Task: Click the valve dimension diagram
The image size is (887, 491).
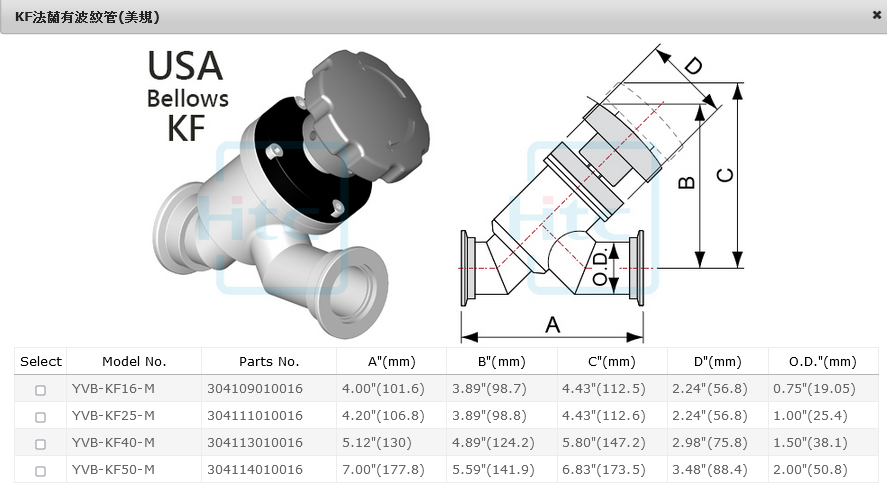Action: click(x=601, y=192)
